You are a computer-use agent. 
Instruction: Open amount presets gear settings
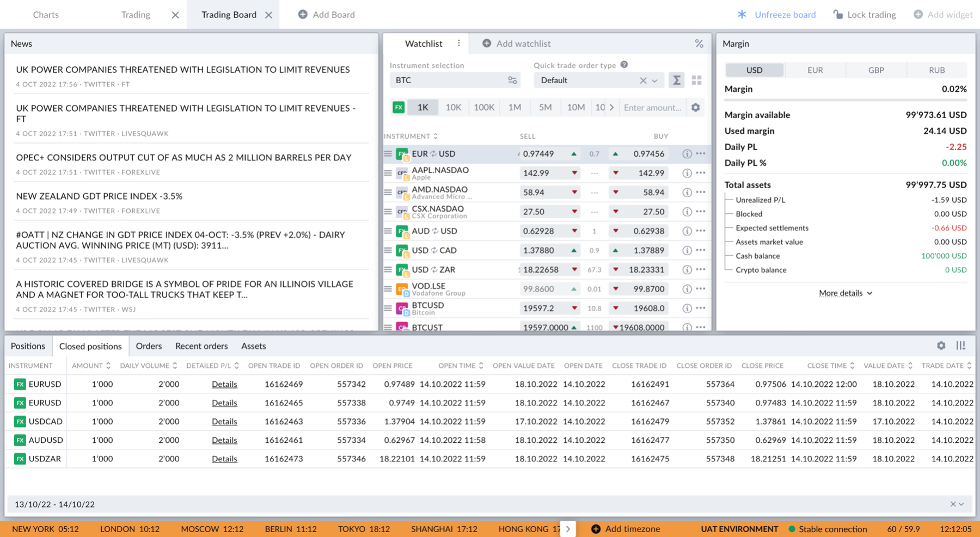click(696, 107)
